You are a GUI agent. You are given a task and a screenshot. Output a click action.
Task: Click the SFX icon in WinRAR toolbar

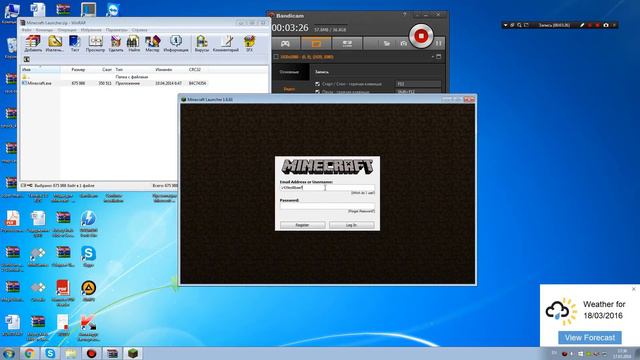[249, 43]
